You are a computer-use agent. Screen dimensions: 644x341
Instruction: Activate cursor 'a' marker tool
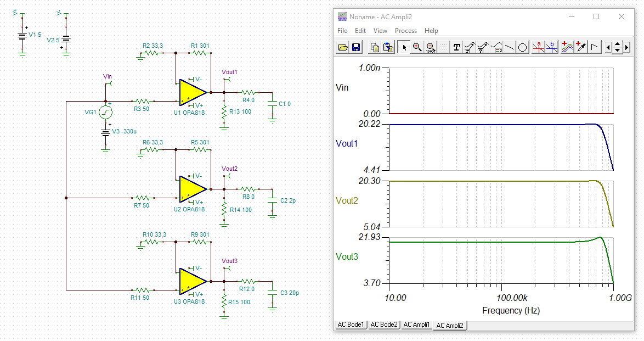click(538, 47)
